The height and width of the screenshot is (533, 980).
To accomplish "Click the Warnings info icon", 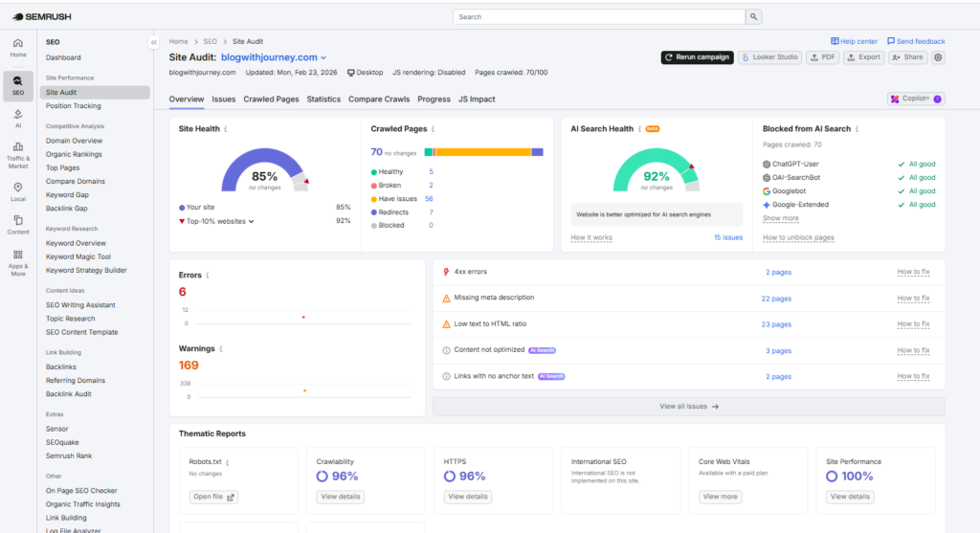I will [x=221, y=349].
